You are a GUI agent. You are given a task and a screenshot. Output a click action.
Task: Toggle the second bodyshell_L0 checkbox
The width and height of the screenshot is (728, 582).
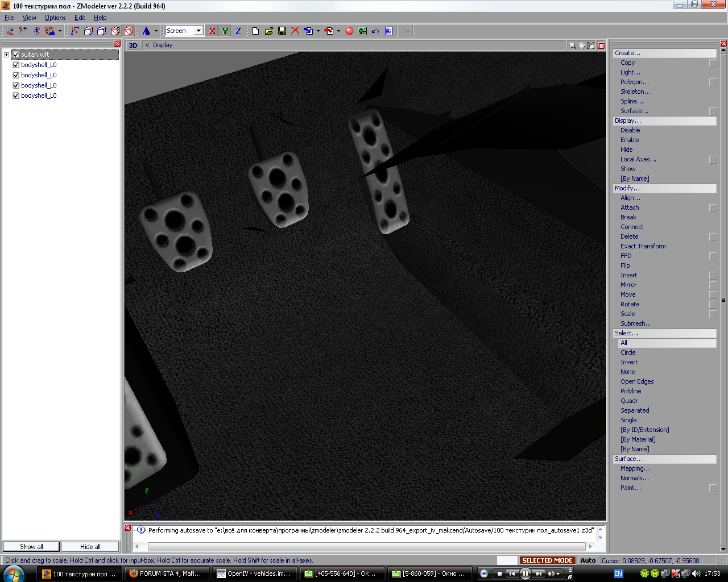[x=16, y=75]
